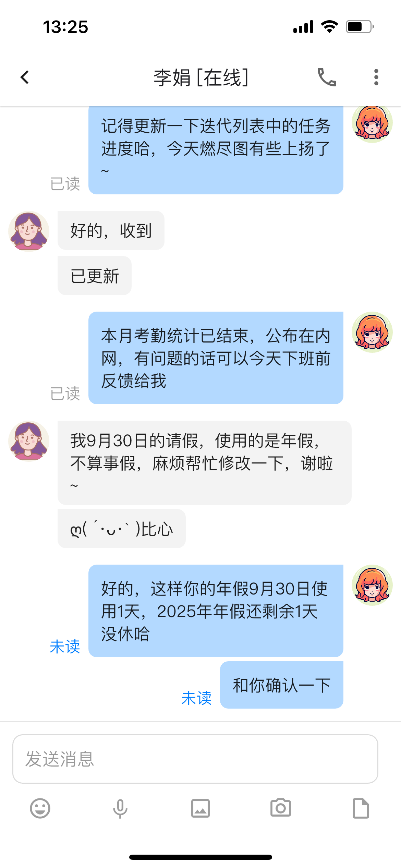Start a voice call with 李娟
Viewport: 401px width, 868px height.
click(x=327, y=77)
